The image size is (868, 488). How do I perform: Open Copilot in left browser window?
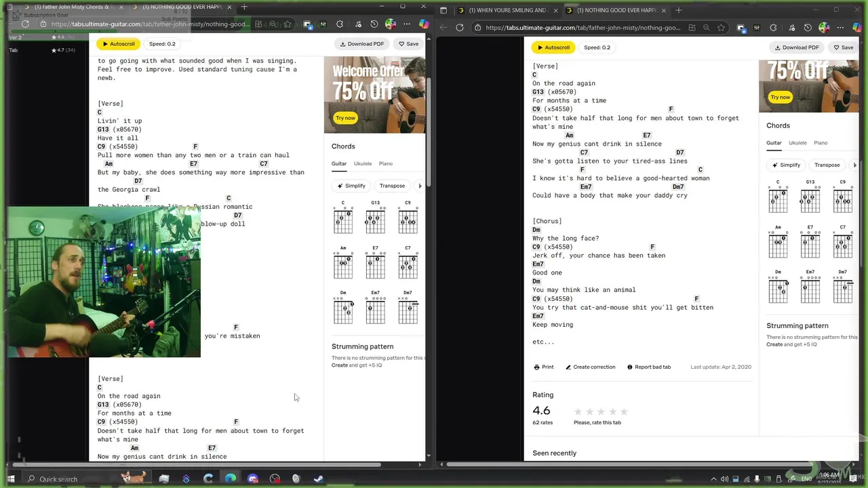(424, 24)
